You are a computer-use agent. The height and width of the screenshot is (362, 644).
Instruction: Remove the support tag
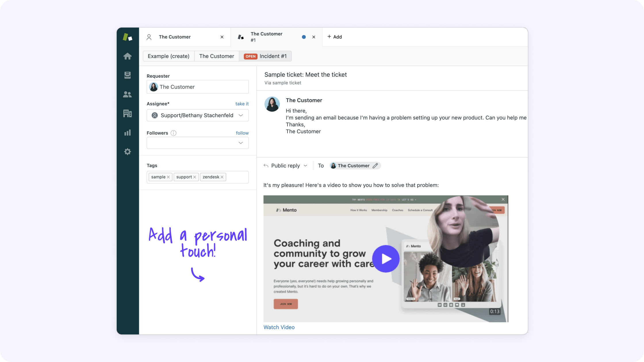pyautogui.click(x=195, y=177)
